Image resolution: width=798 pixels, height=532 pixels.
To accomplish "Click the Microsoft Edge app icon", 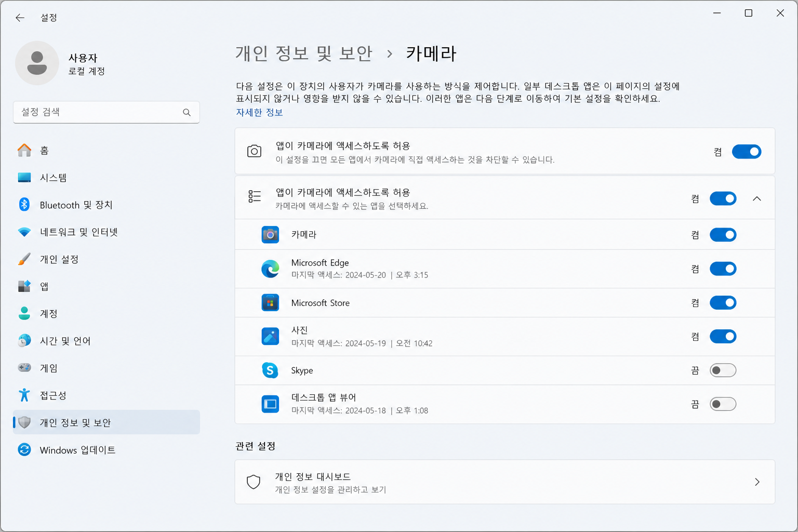I will tap(270, 269).
